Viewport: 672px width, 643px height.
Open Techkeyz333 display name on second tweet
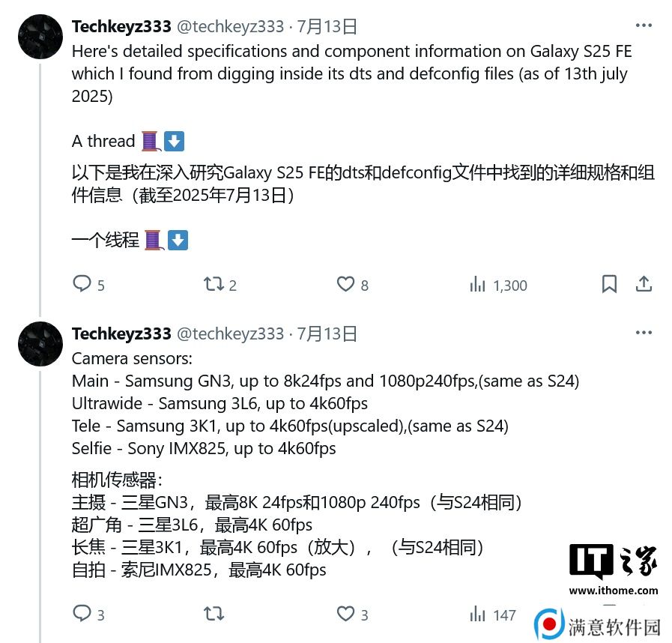tap(121, 334)
